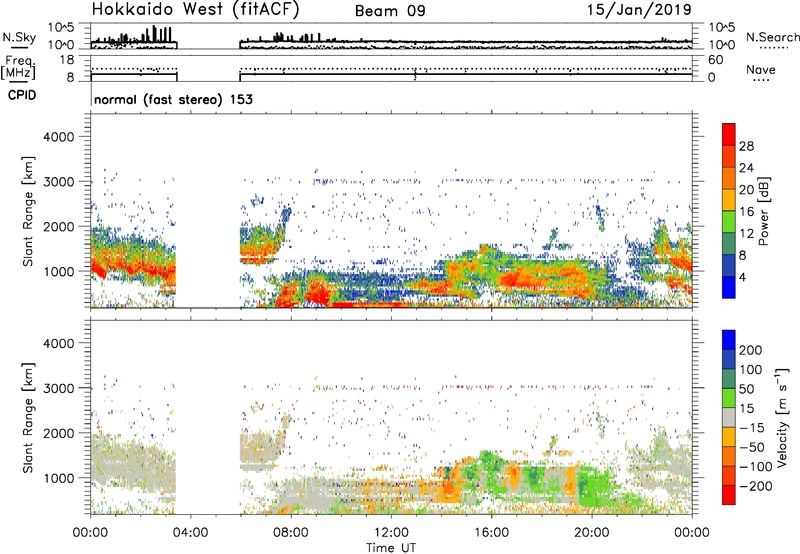This screenshot has height=554, width=800.
Task: Click the "normal (fast stereo) 153" text
Action: (x=173, y=99)
